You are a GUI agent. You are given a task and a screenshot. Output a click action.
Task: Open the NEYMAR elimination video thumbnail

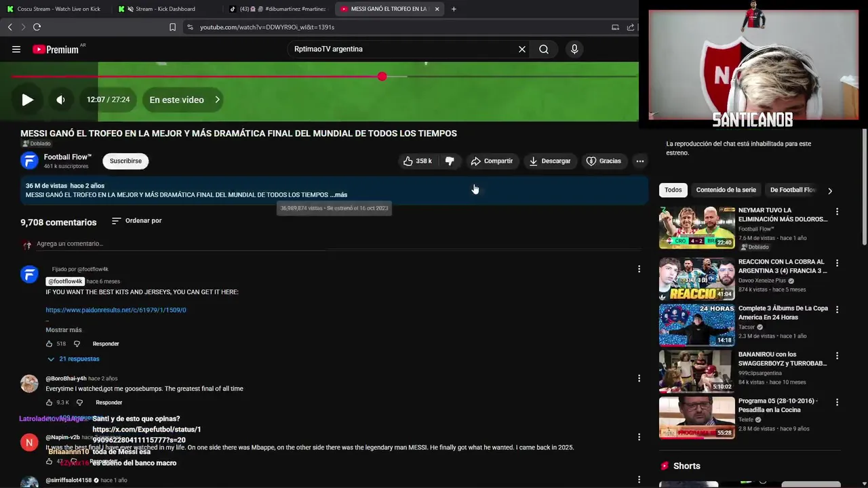[696, 228]
